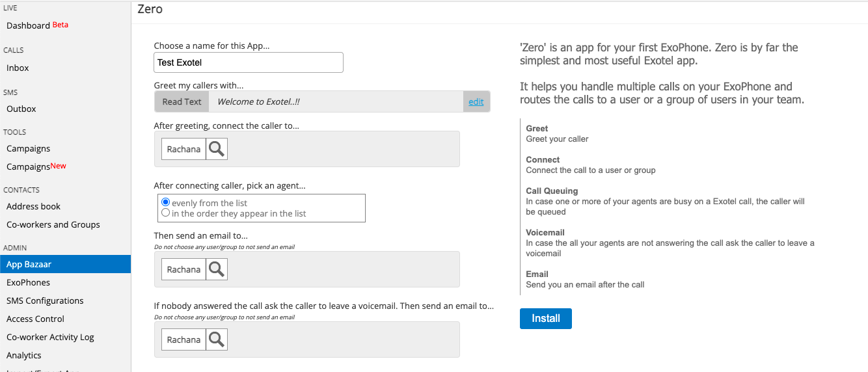868x372 pixels.
Task: Click the 'Zero' page heading
Action: pyautogui.click(x=150, y=9)
